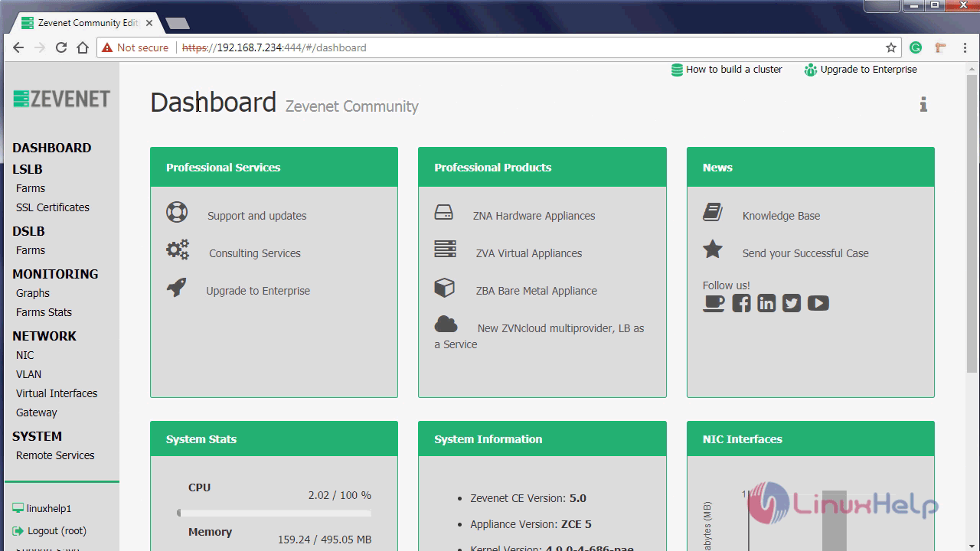Click the lifebuoy Support and updates icon
The height and width of the screenshot is (551, 980).
click(177, 212)
